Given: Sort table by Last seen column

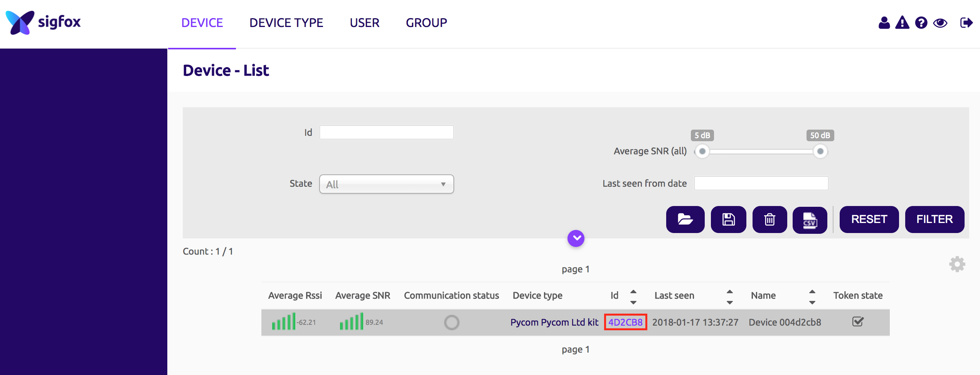Looking at the screenshot, I should 729,296.
